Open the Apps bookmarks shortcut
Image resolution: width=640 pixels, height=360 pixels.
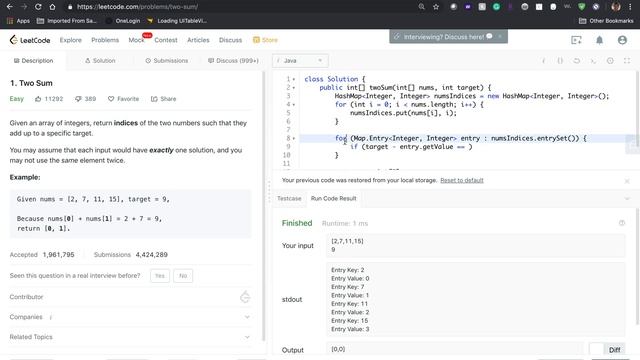click(x=18, y=21)
